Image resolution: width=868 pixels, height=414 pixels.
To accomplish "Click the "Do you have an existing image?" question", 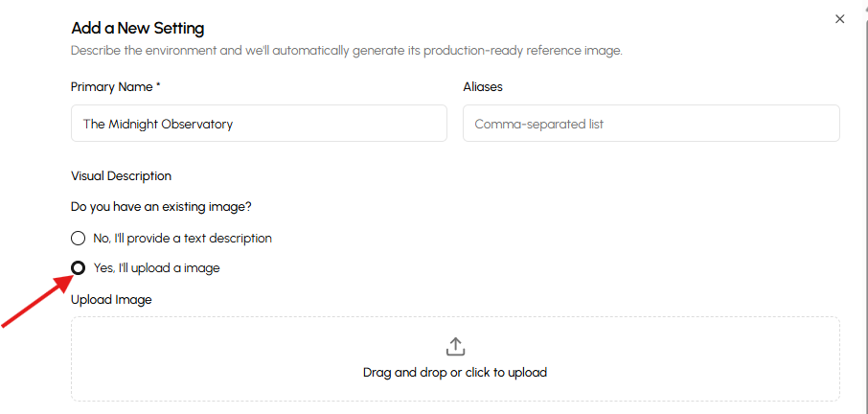I will (x=168, y=206).
